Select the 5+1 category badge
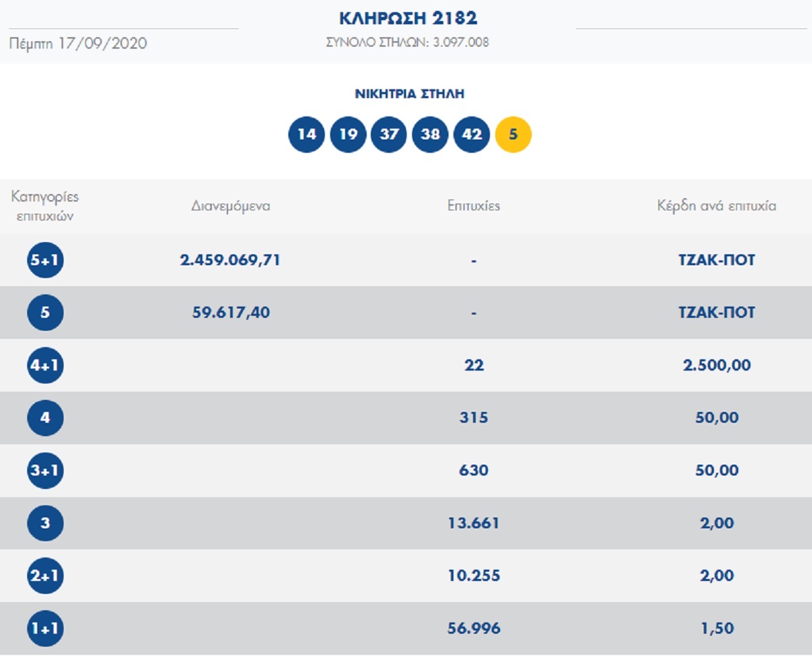The image size is (812, 669). coord(45,260)
